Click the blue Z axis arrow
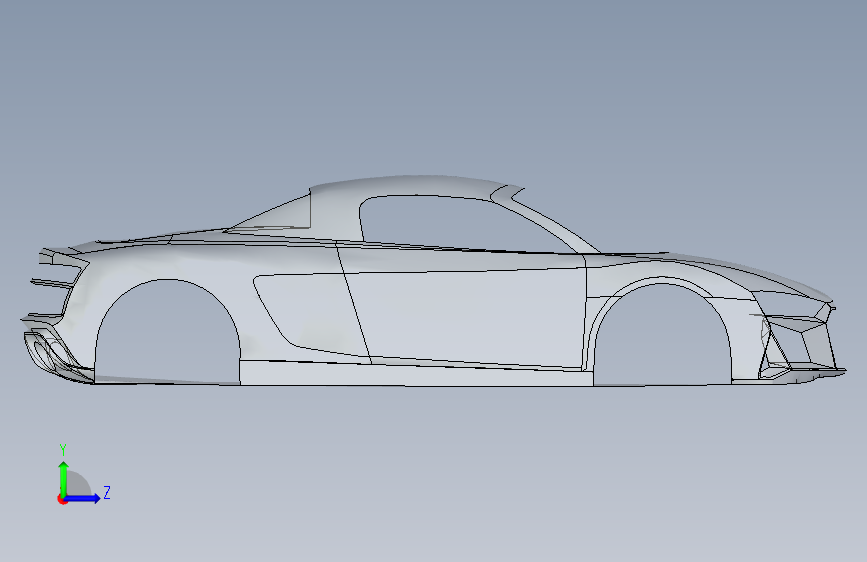867x562 pixels. tap(83, 498)
